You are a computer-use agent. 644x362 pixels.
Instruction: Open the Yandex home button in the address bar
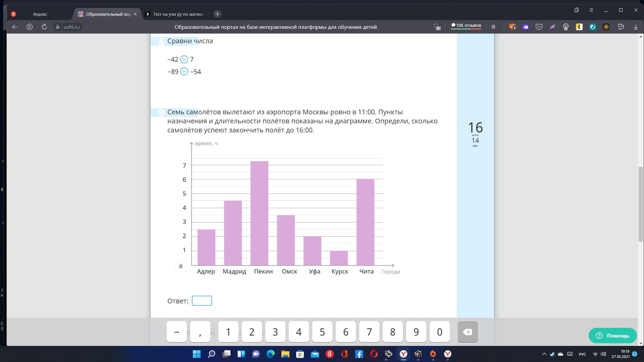pyautogui.click(x=30, y=27)
